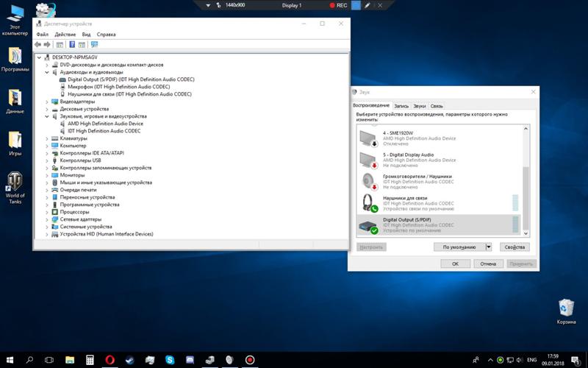The width and height of the screenshot is (588, 368).
Task: Select Громкоговорители / Наушники playback device
Action: tap(438, 182)
